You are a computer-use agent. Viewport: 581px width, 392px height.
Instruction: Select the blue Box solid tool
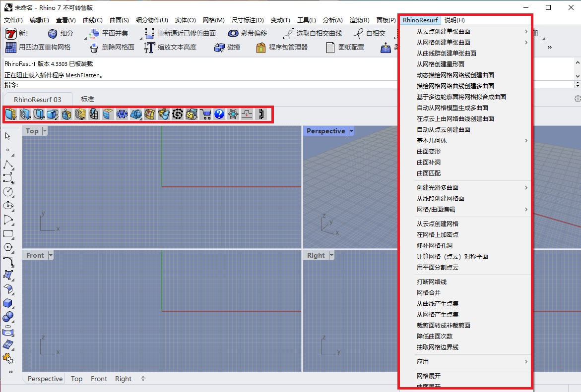pos(8,303)
